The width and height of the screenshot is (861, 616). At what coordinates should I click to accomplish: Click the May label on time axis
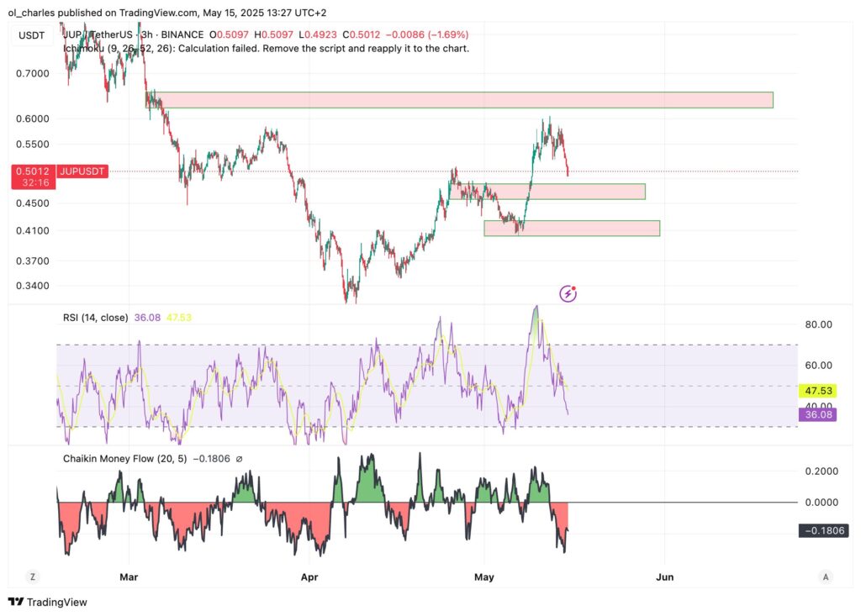(x=484, y=577)
